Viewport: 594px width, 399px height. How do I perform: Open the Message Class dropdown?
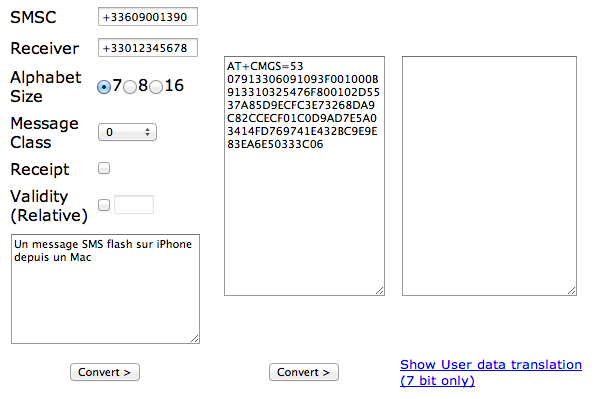click(x=127, y=132)
